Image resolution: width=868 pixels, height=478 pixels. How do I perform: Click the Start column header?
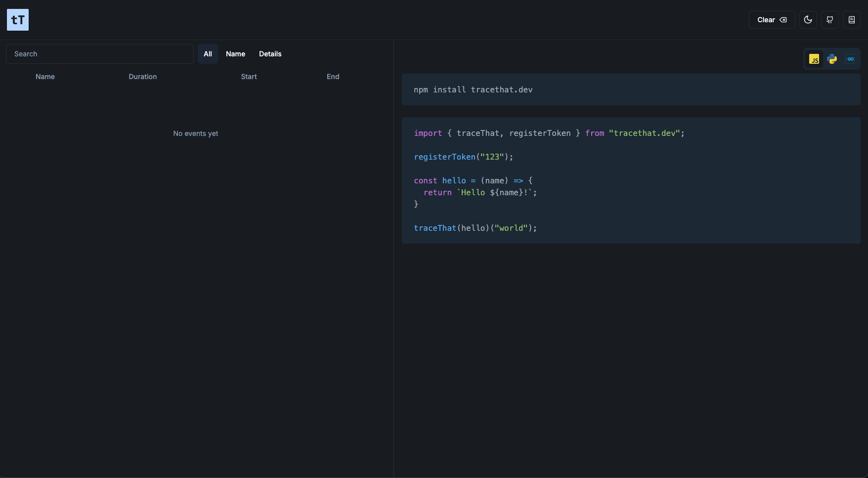click(249, 77)
